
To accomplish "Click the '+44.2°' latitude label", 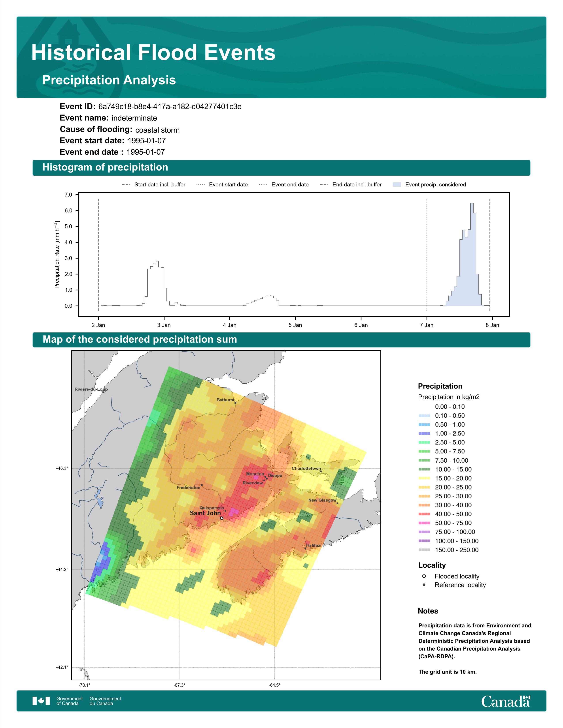I will (x=62, y=569).
